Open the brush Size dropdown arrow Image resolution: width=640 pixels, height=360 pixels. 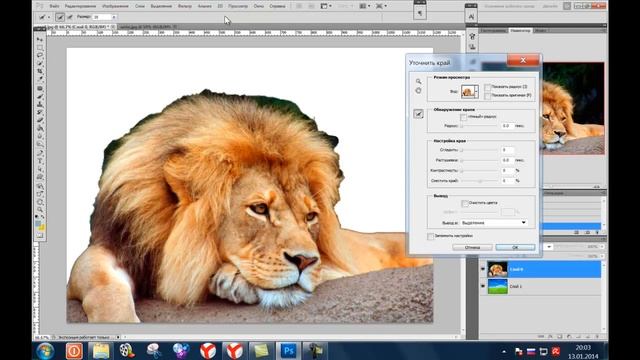[x=114, y=17]
